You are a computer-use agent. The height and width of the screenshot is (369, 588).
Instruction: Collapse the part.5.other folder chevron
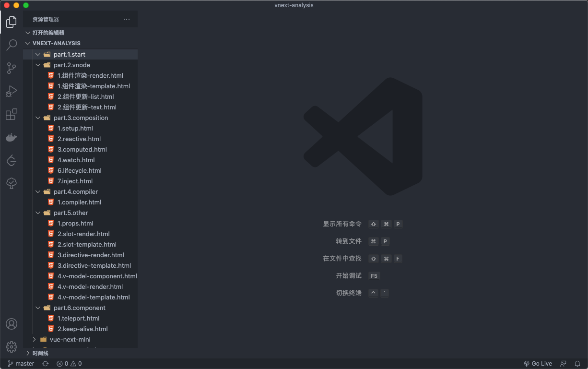click(38, 213)
